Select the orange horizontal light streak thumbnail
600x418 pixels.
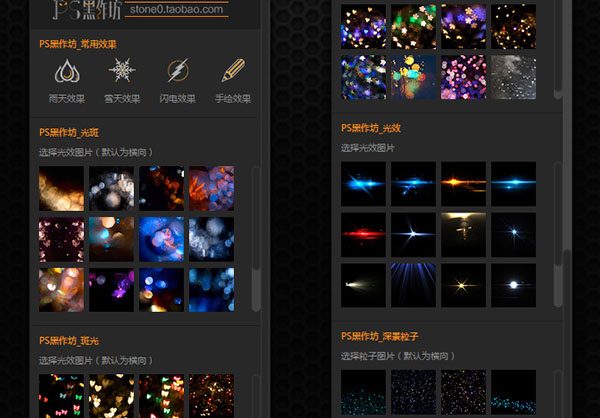point(463,183)
